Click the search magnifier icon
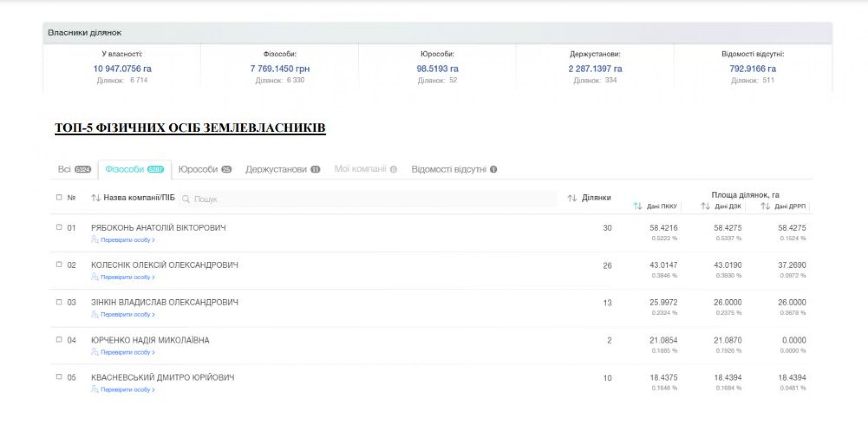This screenshot has width=868, height=438. tap(185, 199)
